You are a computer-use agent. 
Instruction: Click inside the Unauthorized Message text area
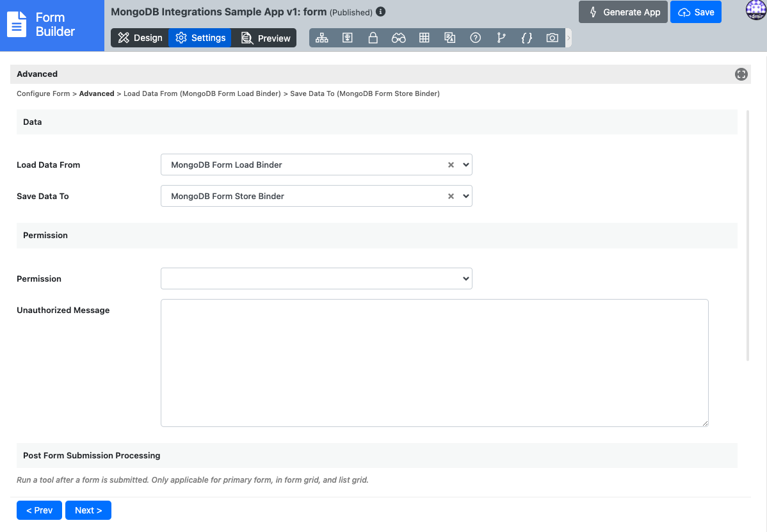coord(434,362)
